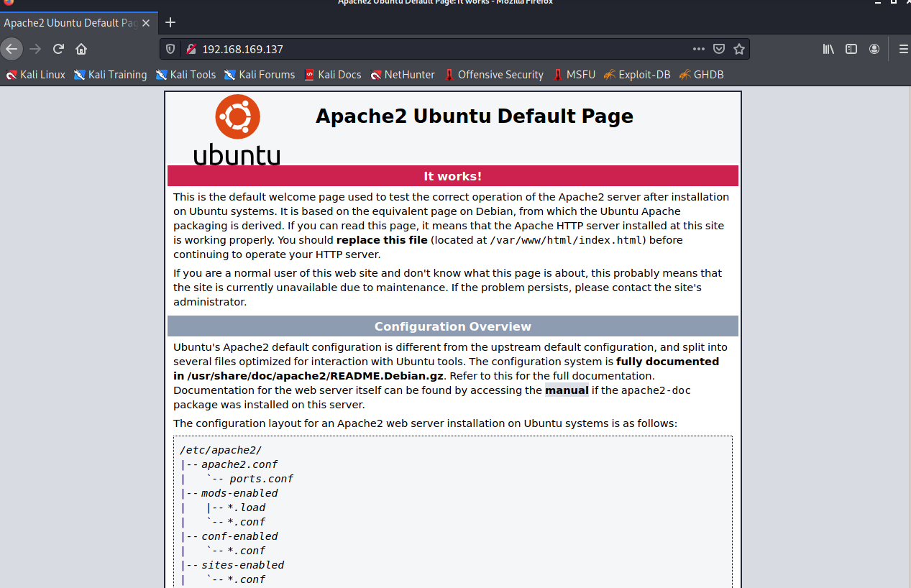Viewport: 911px width, 588px height.
Task: Open the Kali Tools bookmark
Action: (186, 75)
